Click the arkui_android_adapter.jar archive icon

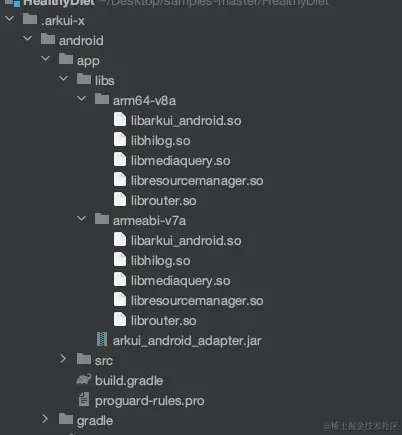click(102, 339)
